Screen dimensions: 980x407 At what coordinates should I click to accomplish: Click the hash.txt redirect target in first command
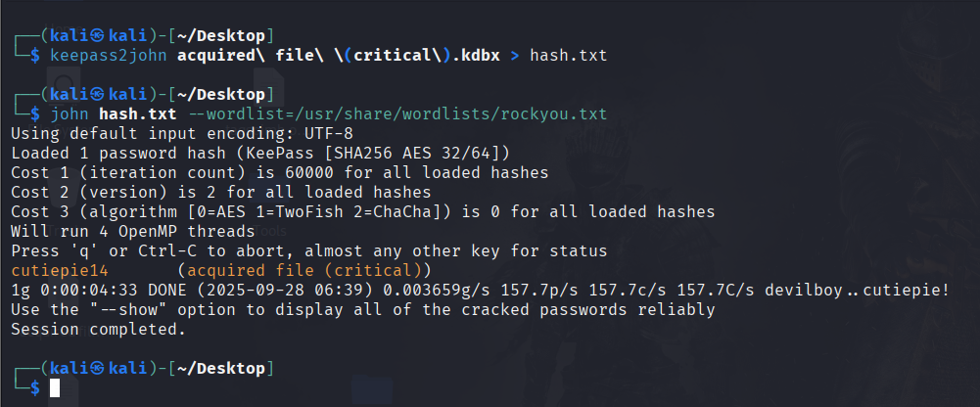[568, 56]
